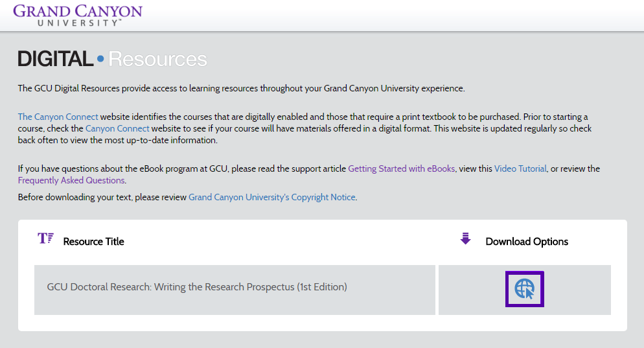Click the Download Options column header
The height and width of the screenshot is (348, 644).
point(527,242)
